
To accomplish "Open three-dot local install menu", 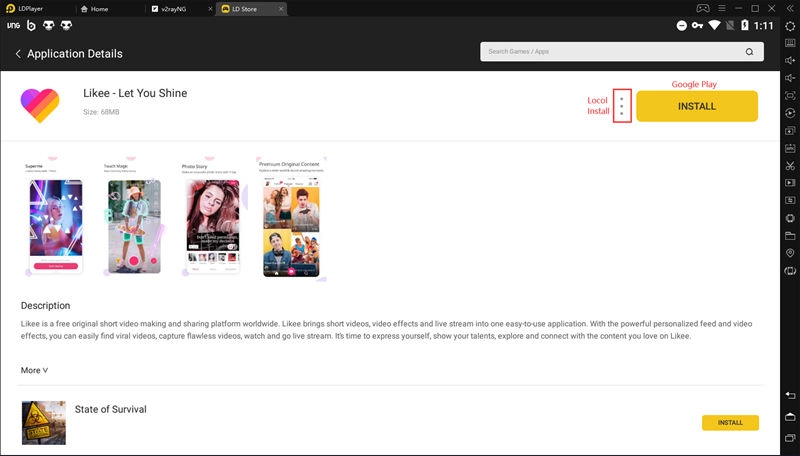I will tap(621, 106).
